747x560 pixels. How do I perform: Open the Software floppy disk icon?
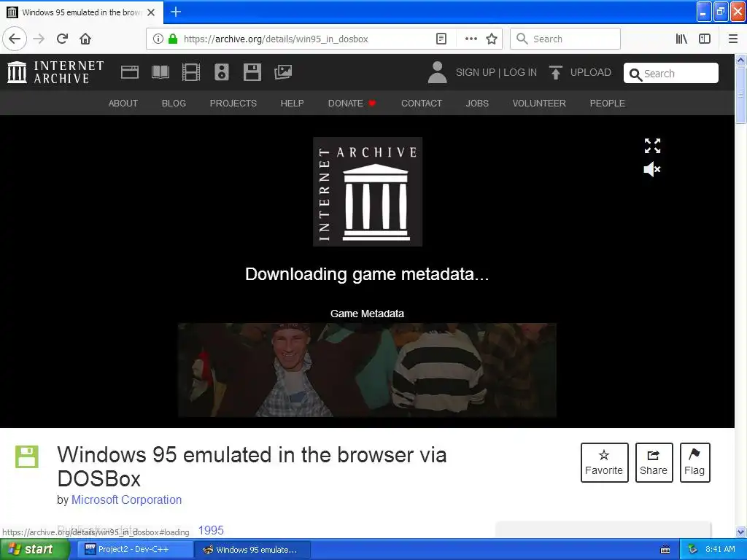point(252,72)
